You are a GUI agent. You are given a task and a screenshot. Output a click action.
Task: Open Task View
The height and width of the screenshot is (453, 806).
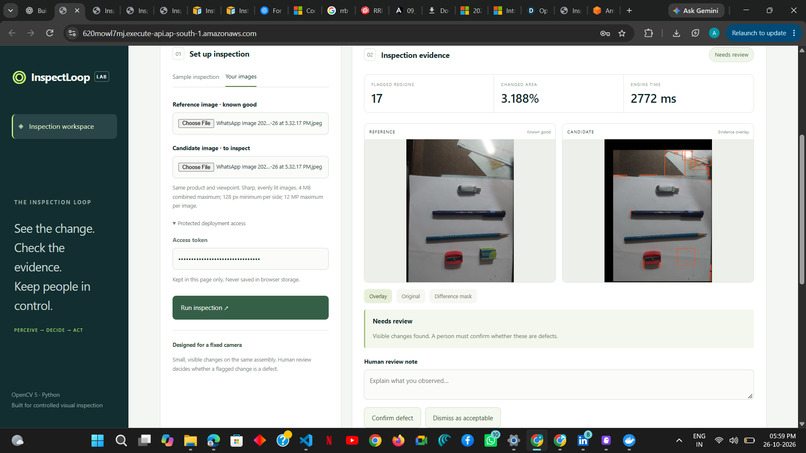click(x=144, y=441)
